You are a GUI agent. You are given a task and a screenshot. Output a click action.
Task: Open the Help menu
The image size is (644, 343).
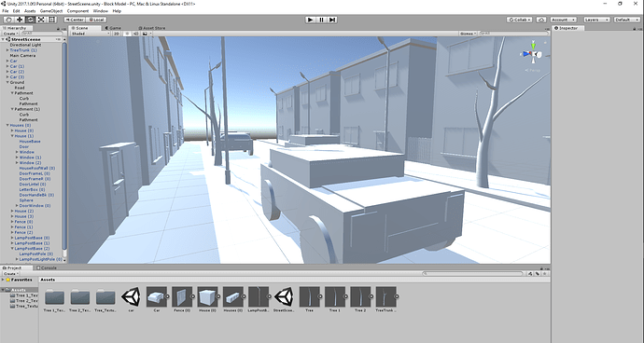click(117, 11)
